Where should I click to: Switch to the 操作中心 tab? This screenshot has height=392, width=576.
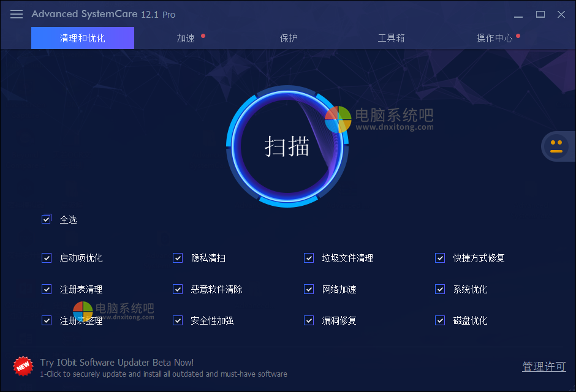(494, 38)
